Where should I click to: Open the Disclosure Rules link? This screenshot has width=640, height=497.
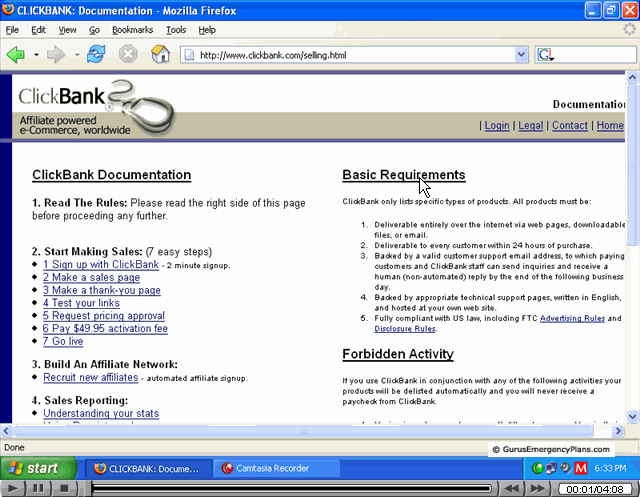405,328
